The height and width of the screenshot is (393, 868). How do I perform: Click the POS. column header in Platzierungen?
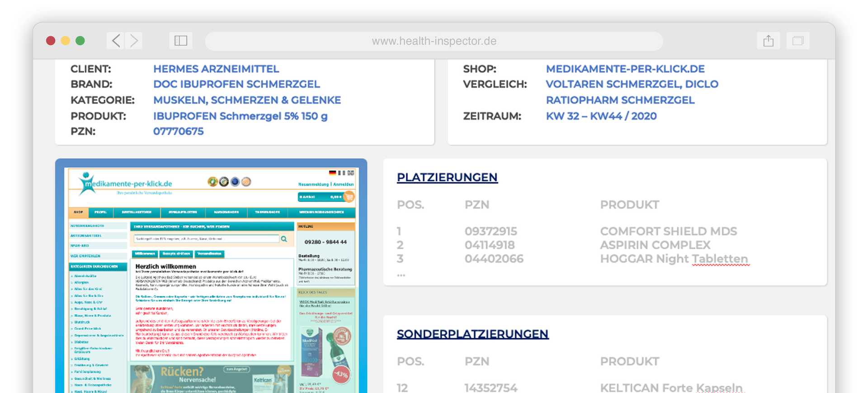(410, 205)
